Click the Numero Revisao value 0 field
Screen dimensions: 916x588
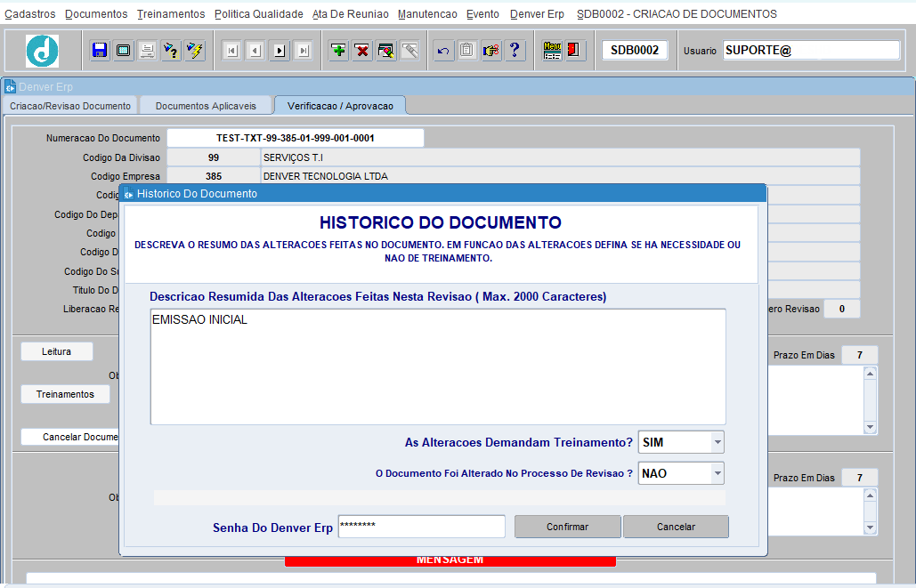[842, 309]
